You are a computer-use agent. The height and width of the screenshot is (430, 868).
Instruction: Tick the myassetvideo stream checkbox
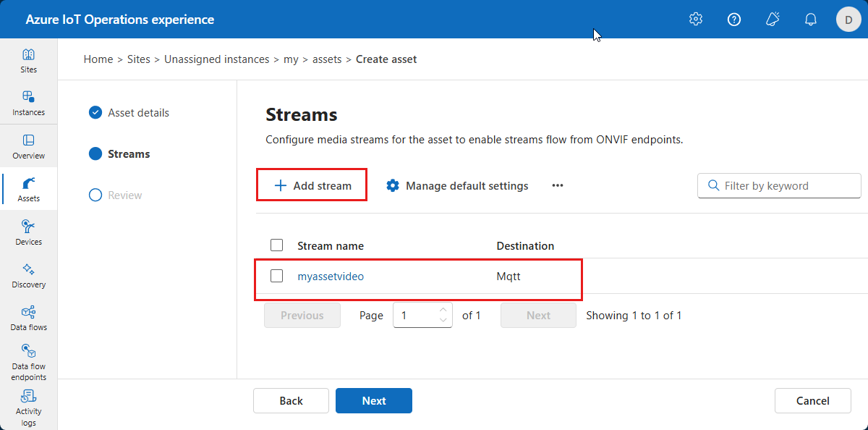pos(276,276)
